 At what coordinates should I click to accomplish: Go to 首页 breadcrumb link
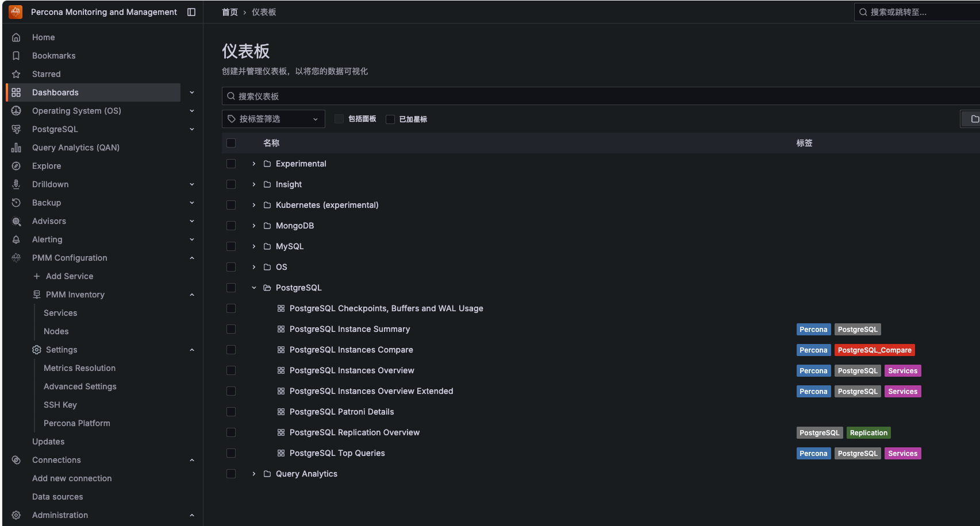(229, 12)
